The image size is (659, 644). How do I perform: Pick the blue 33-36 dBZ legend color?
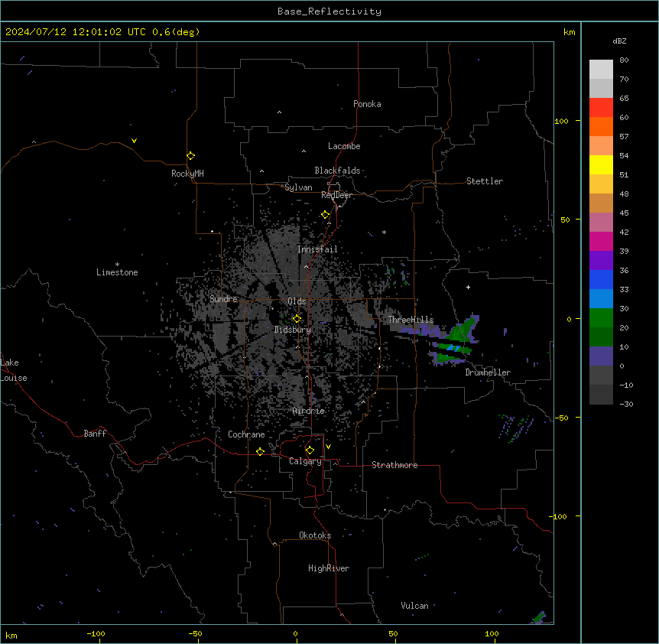(x=601, y=279)
